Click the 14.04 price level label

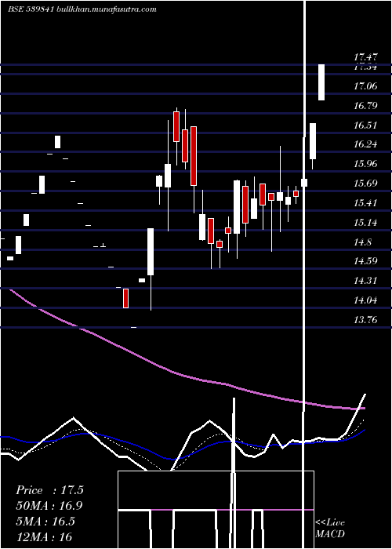pyautogui.click(x=365, y=300)
